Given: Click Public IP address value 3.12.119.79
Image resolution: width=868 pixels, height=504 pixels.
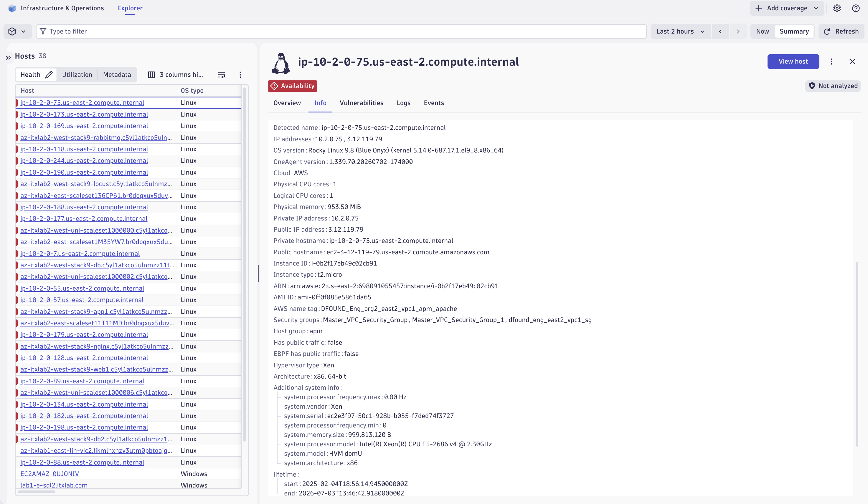Looking at the screenshot, I should click(346, 230).
